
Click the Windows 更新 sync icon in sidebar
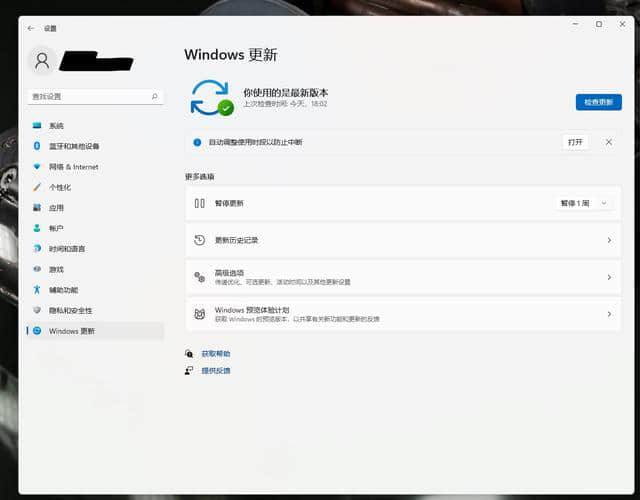point(37,331)
